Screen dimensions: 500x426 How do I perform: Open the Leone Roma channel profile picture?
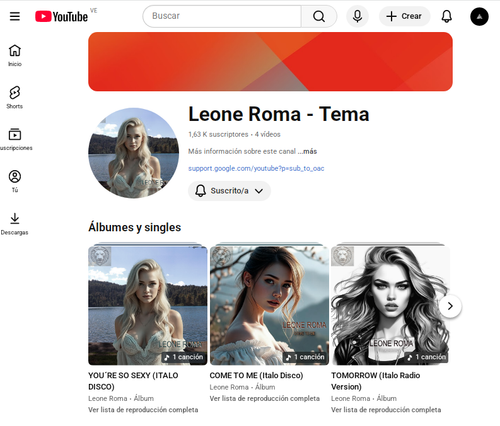click(x=133, y=153)
